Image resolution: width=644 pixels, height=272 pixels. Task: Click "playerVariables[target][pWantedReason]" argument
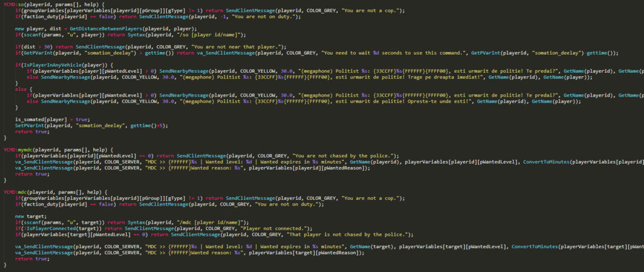(305, 253)
